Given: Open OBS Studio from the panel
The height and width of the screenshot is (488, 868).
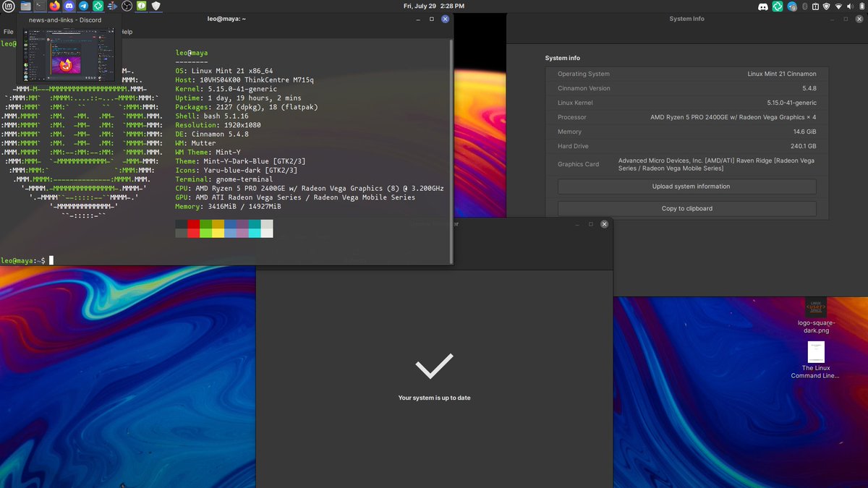Looking at the screenshot, I should pos(127,6).
